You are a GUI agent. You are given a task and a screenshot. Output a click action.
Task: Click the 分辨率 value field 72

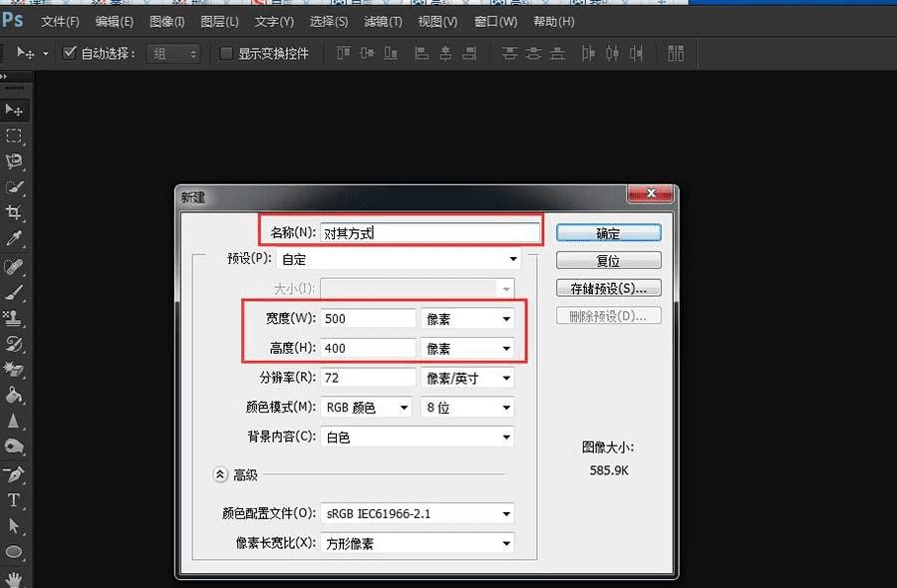368,378
